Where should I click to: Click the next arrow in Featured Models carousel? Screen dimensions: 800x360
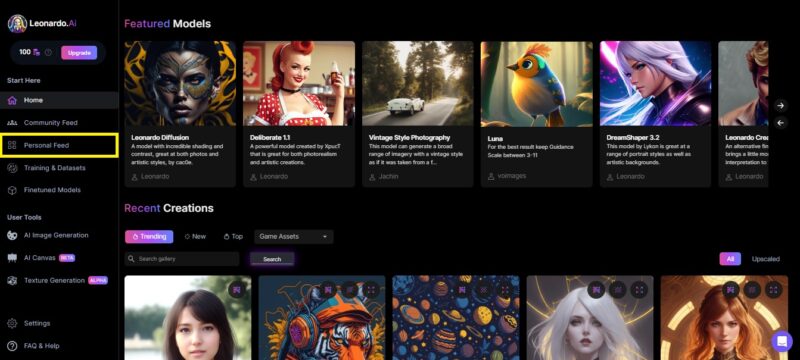[x=780, y=106]
